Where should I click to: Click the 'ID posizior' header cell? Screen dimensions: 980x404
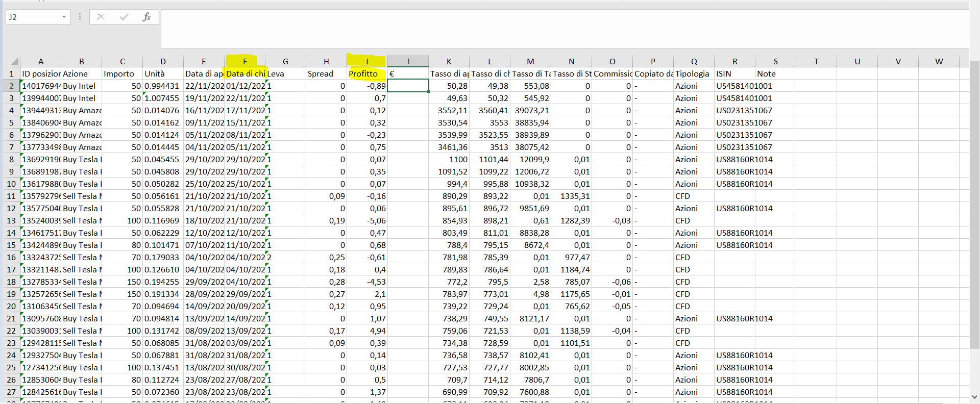click(x=41, y=73)
